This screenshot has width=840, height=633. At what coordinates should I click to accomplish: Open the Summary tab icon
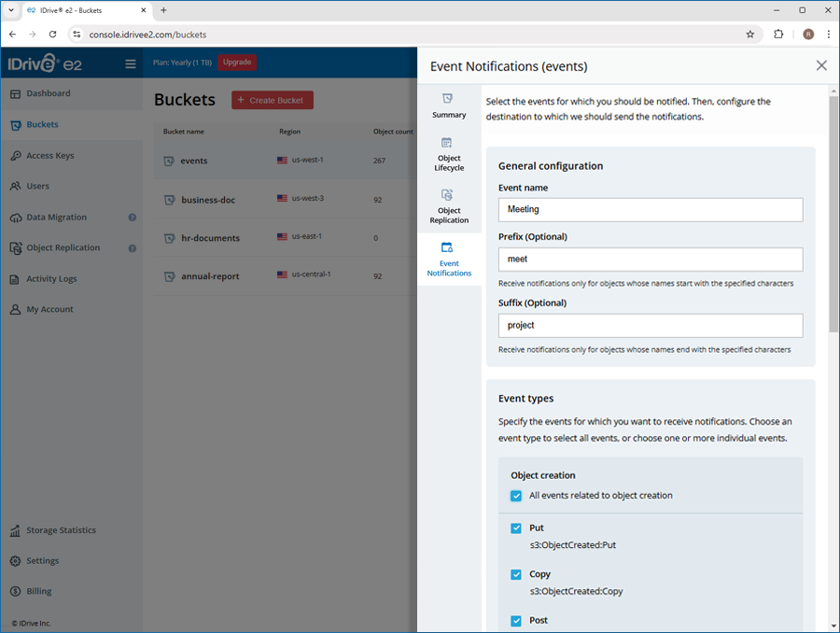click(x=449, y=99)
